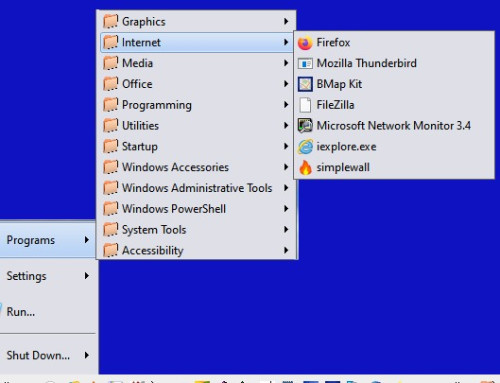Image resolution: width=500 pixels, height=383 pixels.
Task: Expand Programming submenu arrow
Action: (286, 105)
